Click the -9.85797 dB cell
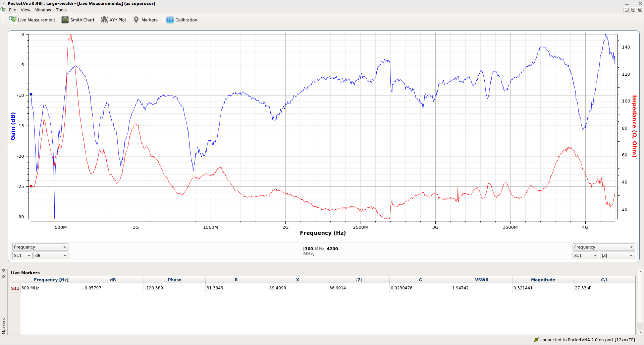The image size is (644, 345). pyautogui.click(x=113, y=288)
